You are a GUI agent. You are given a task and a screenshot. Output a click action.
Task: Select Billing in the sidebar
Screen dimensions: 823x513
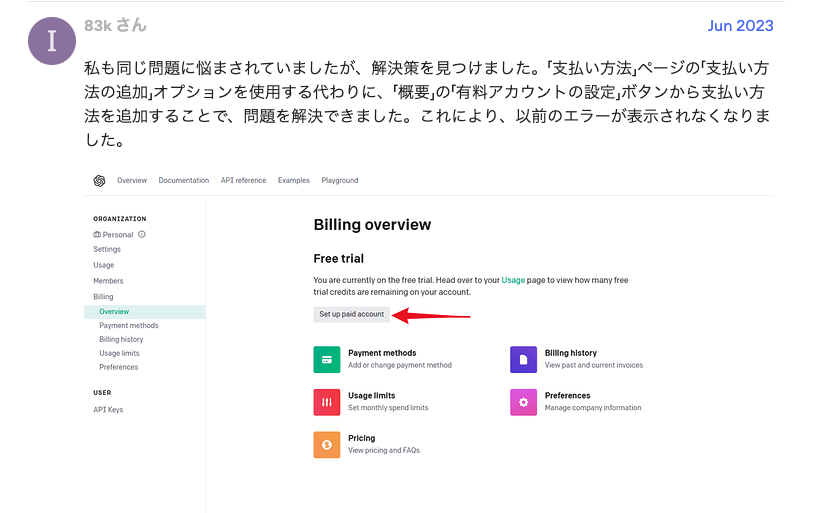(103, 297)
